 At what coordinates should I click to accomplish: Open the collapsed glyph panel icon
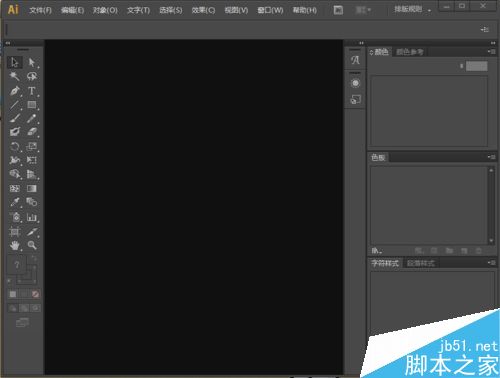[355, 60]
